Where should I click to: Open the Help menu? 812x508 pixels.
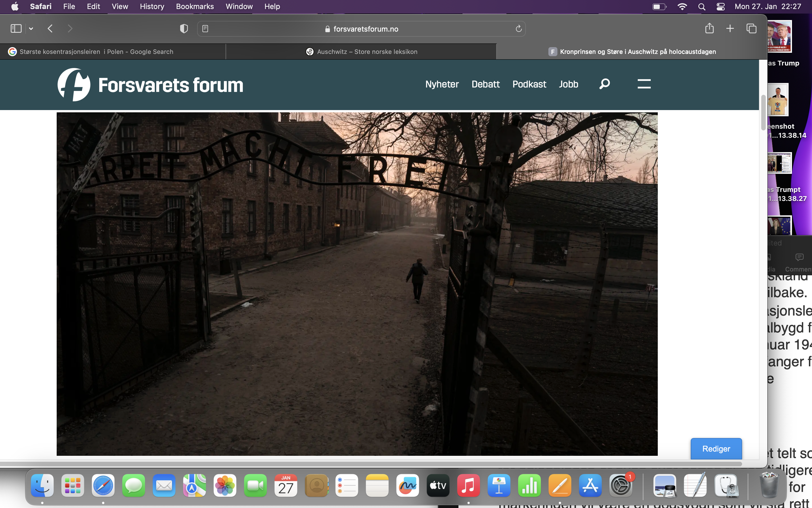tap(272, 6)
